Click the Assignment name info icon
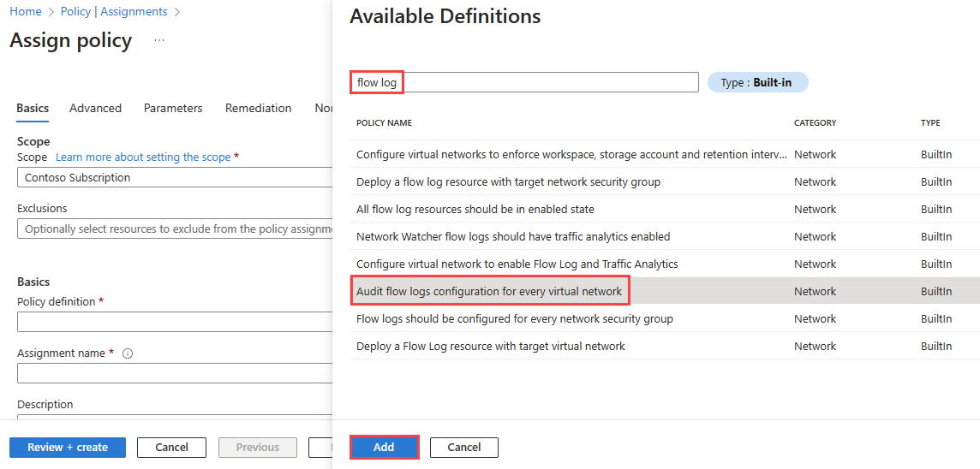The image size is (980, 469). [128, 353]
